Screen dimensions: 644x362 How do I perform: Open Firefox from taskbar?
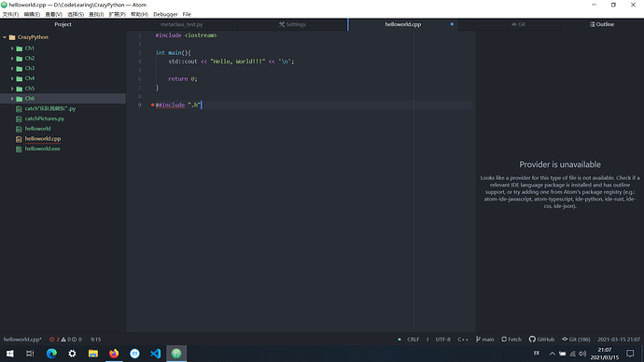114,354
